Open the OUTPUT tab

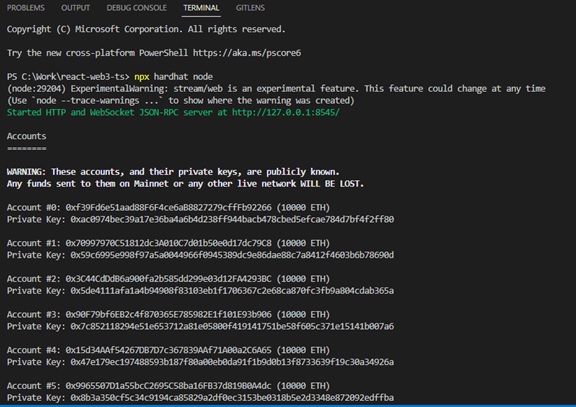coord(75,8)
